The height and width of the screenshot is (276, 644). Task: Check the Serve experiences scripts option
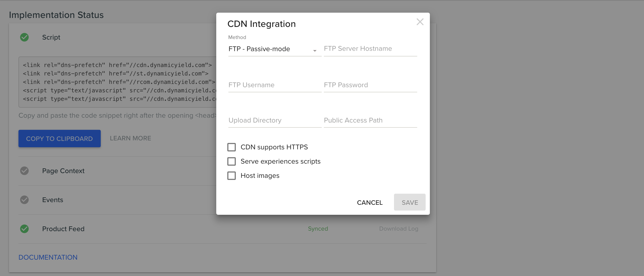click(x=232, y=161)
